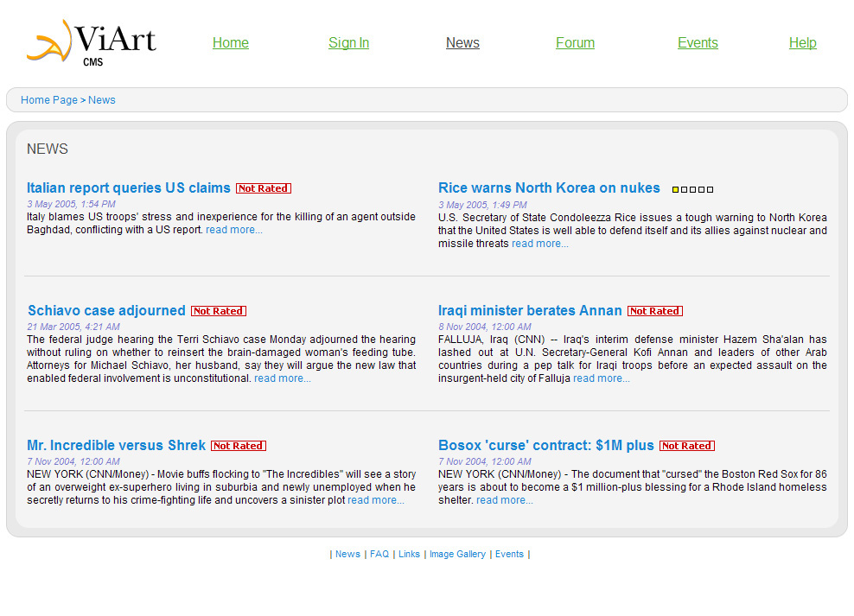Click the date 3 May 2005, 1:54 PM
Image resolution: width=854 pixels, height=616 pixels.
[72, 204]
